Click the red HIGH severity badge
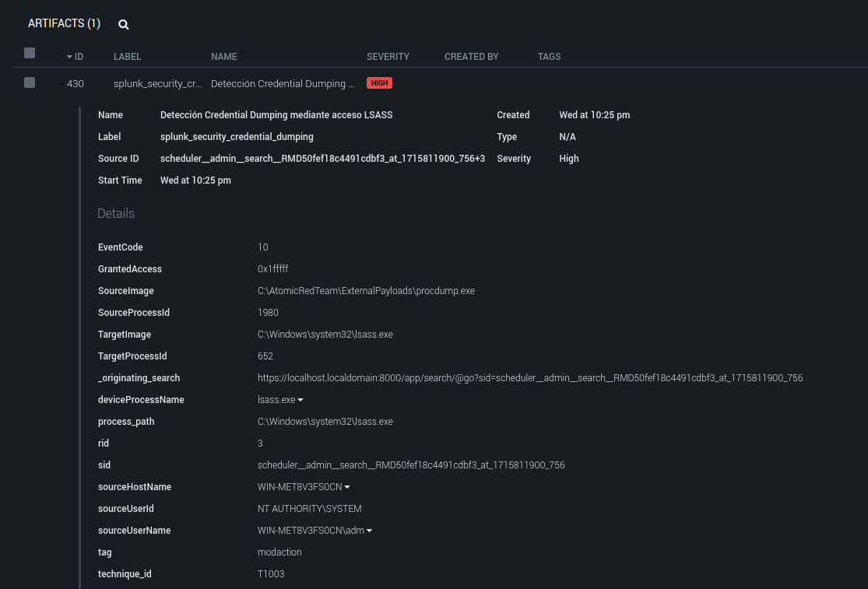Image resolution: width=868 pixels, height=589 pixels. (x=379, y=83)
